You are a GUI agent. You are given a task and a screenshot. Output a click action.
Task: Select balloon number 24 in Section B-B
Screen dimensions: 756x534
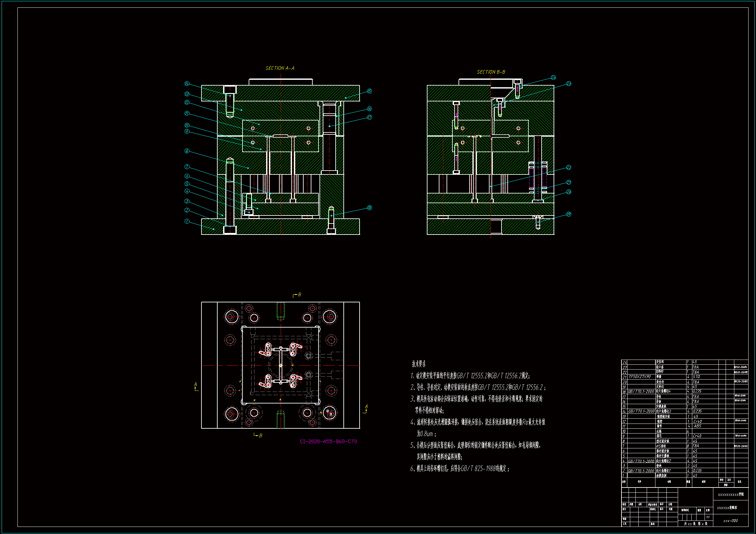(x=553, y=77)
